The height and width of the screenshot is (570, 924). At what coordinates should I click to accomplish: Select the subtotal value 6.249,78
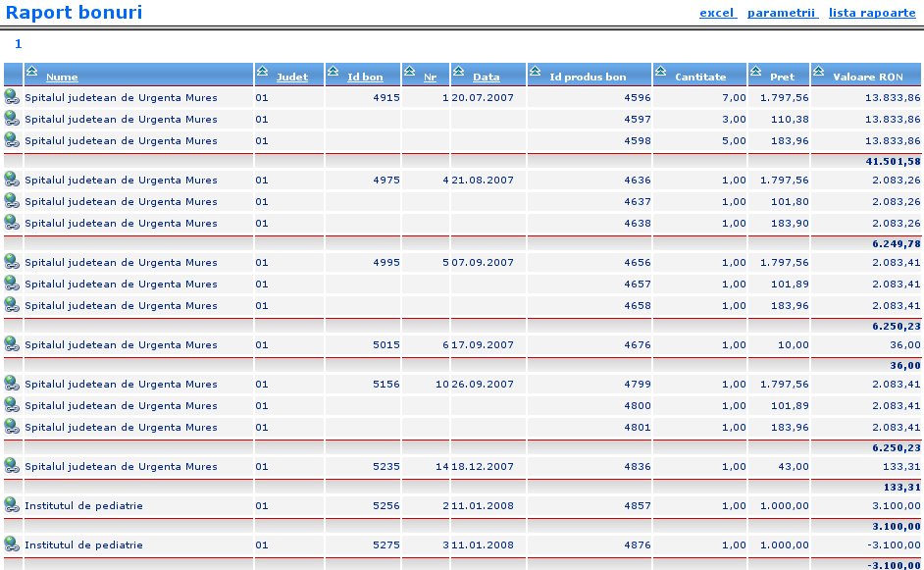tap(897, 243)
